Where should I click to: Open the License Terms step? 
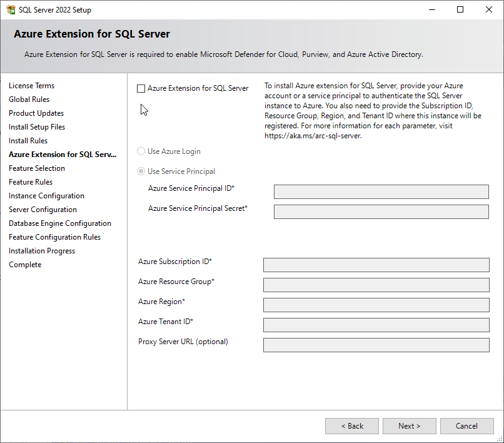(x=31, y=86)
